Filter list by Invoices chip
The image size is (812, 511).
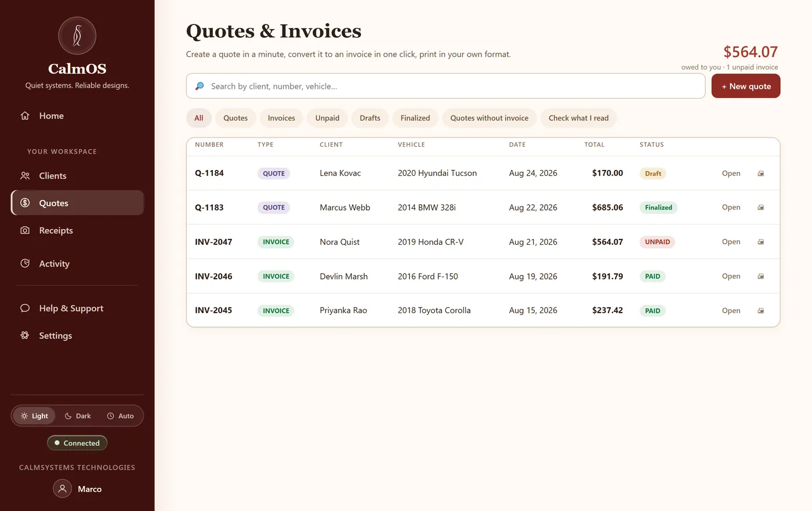pos(281,118)
